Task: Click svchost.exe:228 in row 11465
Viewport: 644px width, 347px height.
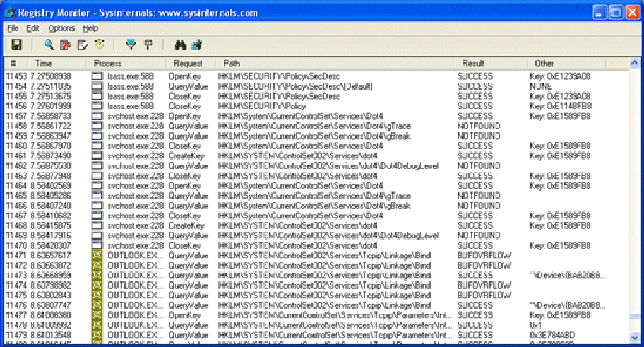Action: point(136,196)
